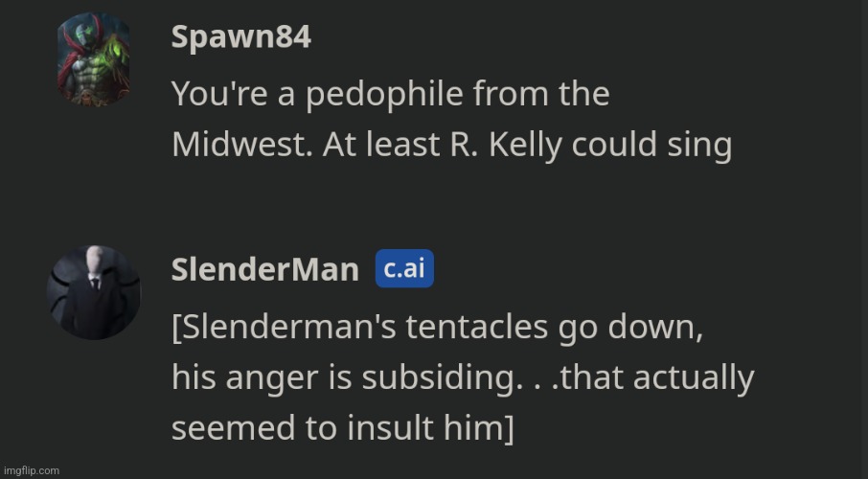Select the SlenderMan username
868x479 pixels.
click(265, 270)
